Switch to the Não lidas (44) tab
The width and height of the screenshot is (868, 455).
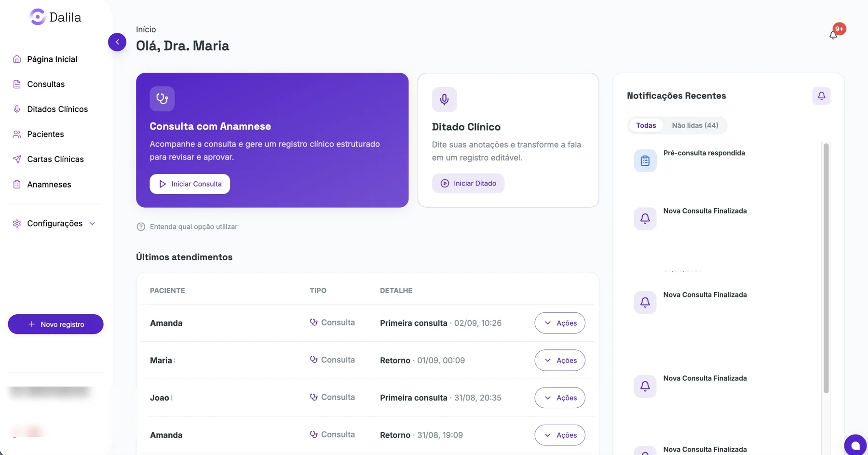(x=695, y=125)
